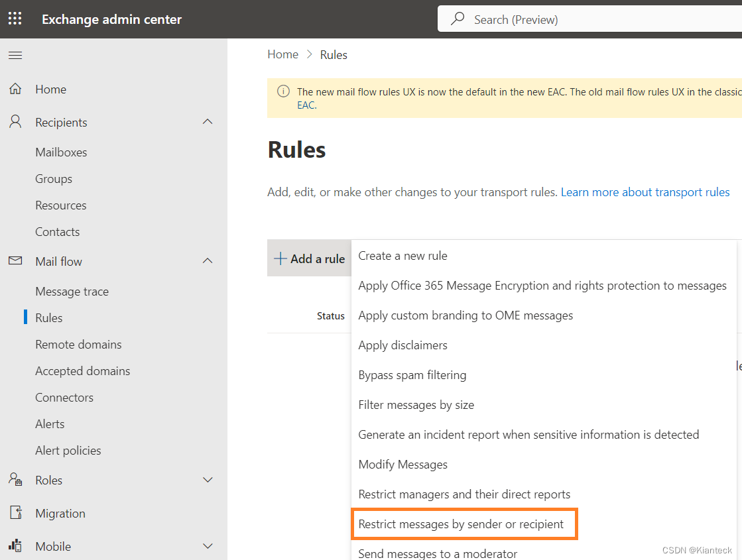The width and height of the screenshot is (742, 560).
Task: Choose Apply Office 365 Message Encryption option
Action: (x=544, y=286)
